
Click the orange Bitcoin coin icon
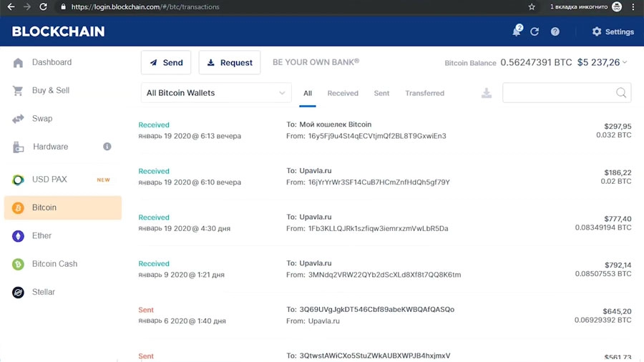(18, 207)
